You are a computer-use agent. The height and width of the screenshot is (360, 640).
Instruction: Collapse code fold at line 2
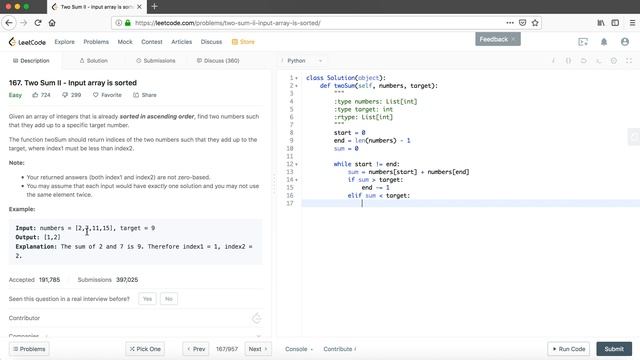pyautogui.click(x=296, y=86)
